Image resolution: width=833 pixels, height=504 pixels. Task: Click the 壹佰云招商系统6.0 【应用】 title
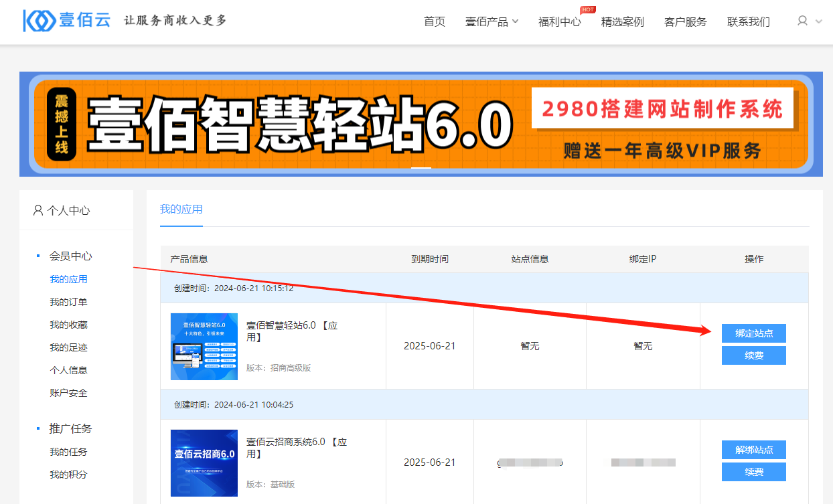pyautogui.click(x=297, y=448)
